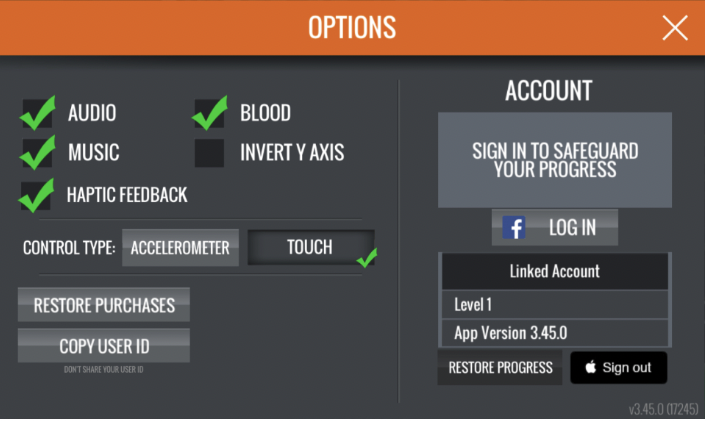This screenshot has width=706, height=421.
Task: Uncheck the Haptic Feedback checkbox
Action: pos(37,194)
